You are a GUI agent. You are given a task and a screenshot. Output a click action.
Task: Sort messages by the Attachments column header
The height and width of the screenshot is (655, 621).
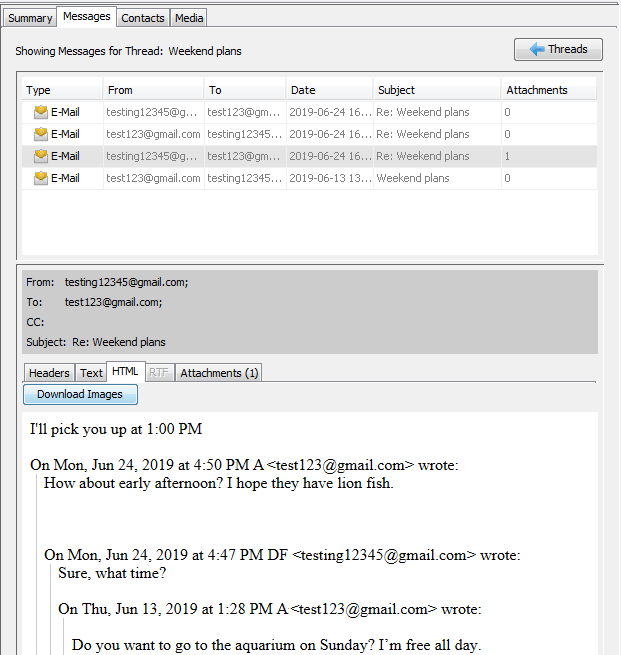pos(549,90)
